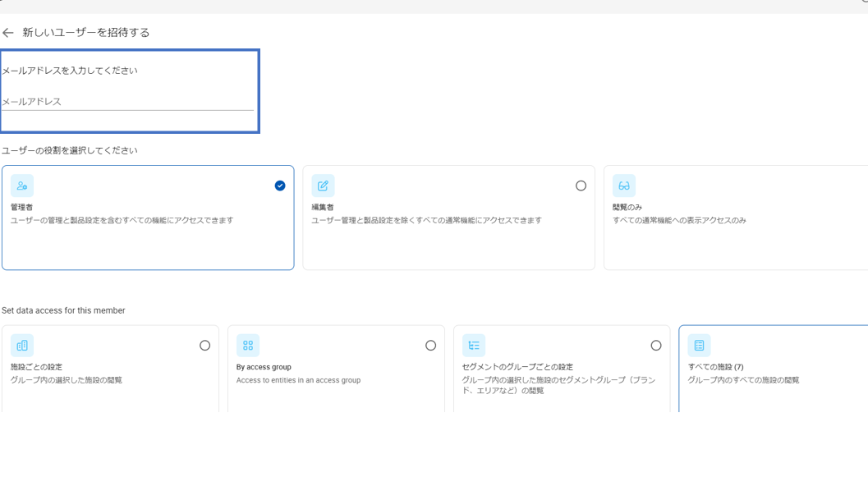Click the すべての施設 list icon
The image size is (868, 477).
699,346
